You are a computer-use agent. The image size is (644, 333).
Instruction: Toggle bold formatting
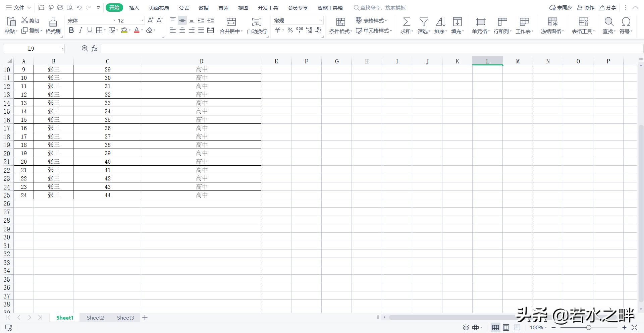[x=71, y=31]
